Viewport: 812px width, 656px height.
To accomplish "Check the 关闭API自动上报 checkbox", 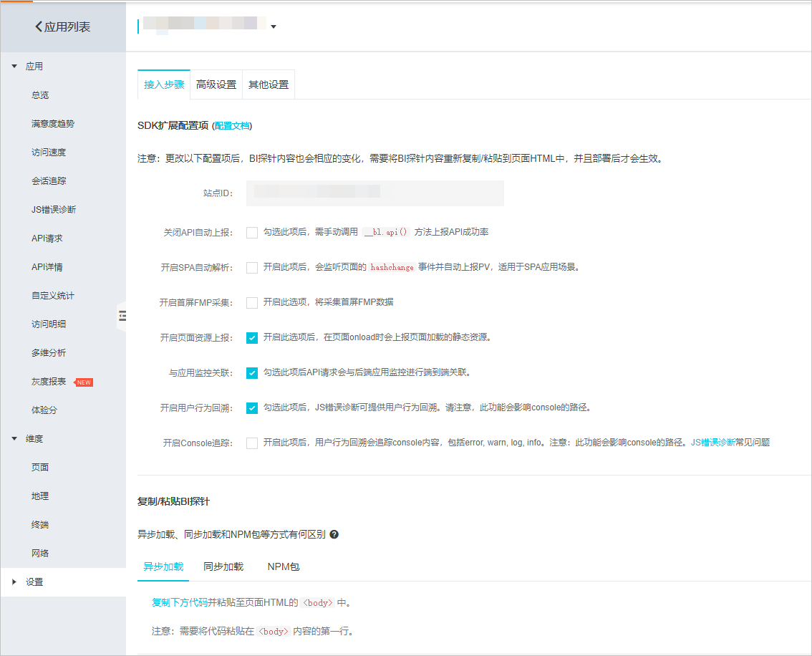I will tap(252, 233).
